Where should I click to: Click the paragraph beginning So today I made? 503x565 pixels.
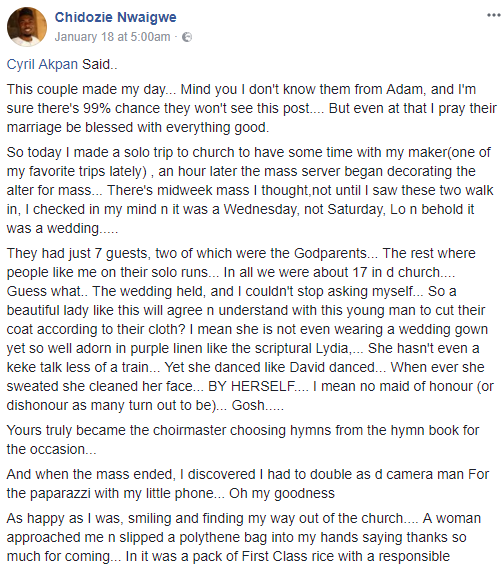coord(250,190)
